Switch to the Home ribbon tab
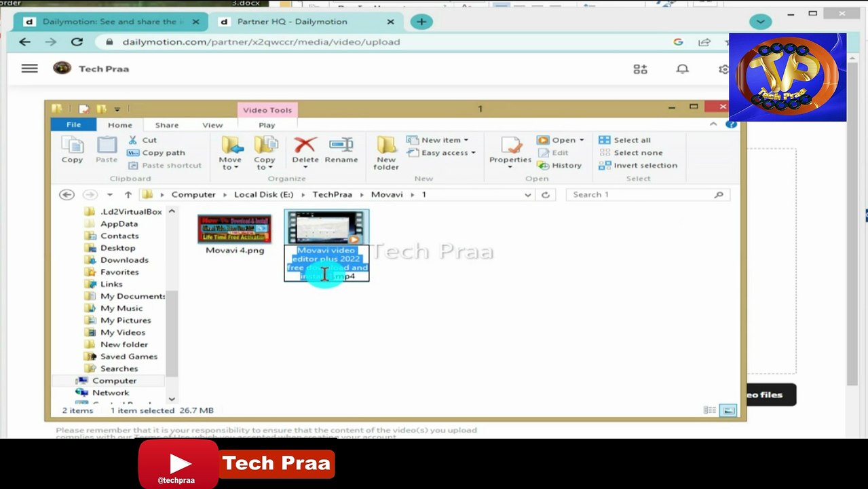Viewport: 868px width, 489px height. coord(120,125)
